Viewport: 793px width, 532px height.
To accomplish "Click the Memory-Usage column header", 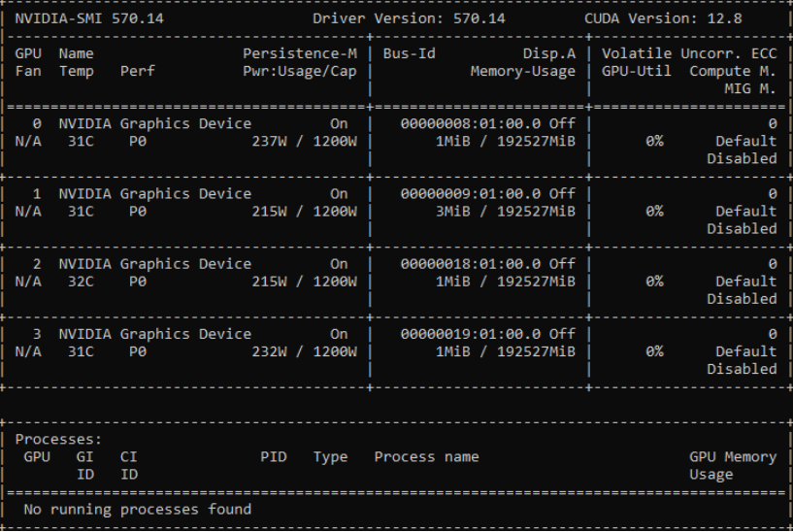I will [x=522, y=71].
